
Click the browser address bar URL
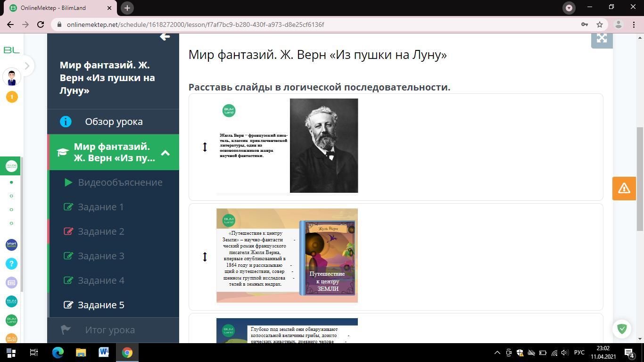click(x=195, y=25)
